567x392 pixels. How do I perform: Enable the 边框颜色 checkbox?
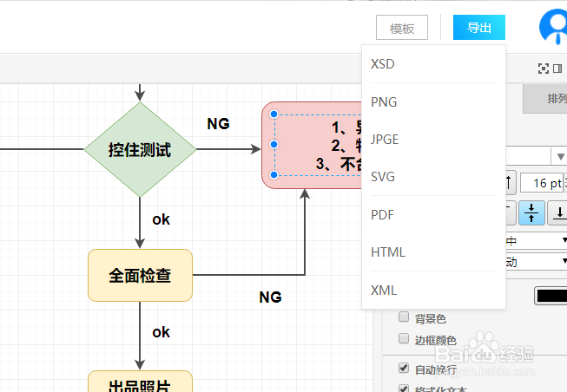(x=403, y=338)
